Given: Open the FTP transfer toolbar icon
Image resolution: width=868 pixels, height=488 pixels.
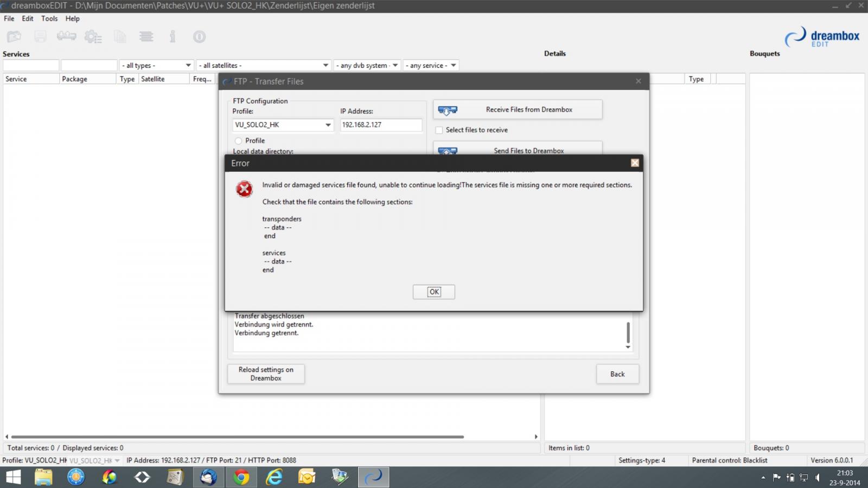Looking at the screenshot, I should tap(66, 36).
